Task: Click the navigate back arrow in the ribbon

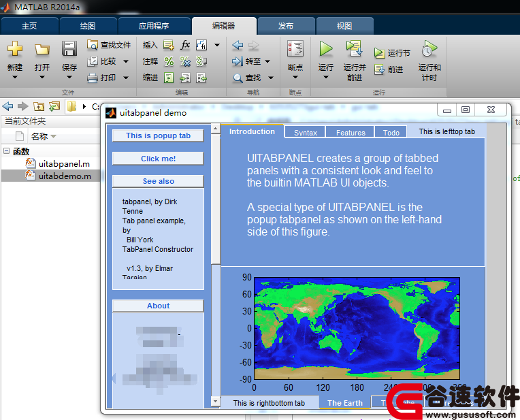Action: click(238, 45)
